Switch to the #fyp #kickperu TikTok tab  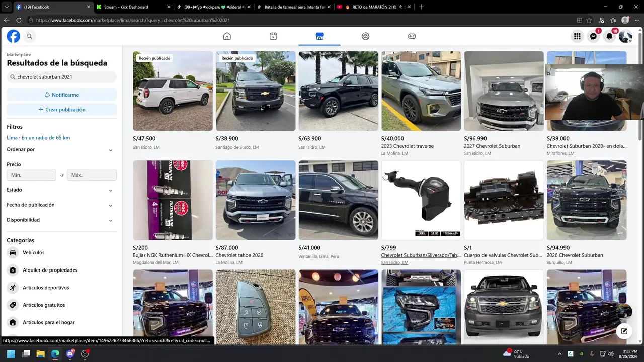click(x=213, y=7)
